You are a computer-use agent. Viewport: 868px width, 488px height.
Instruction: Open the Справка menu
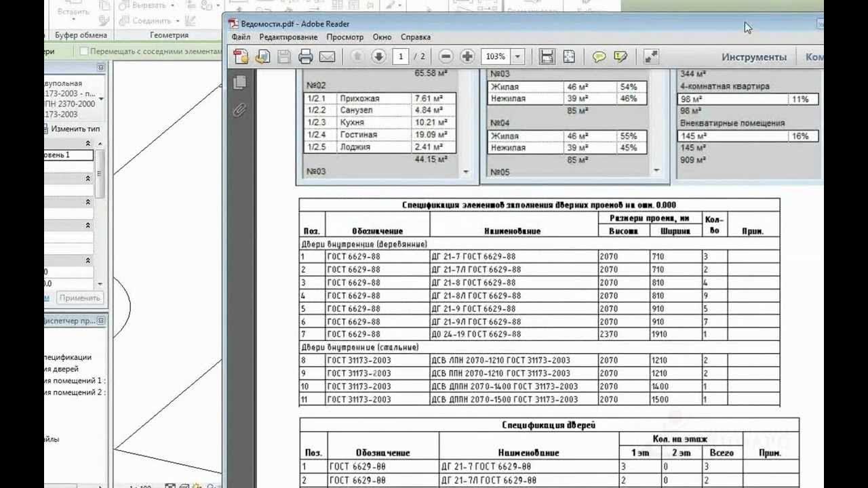pos(416,37)
